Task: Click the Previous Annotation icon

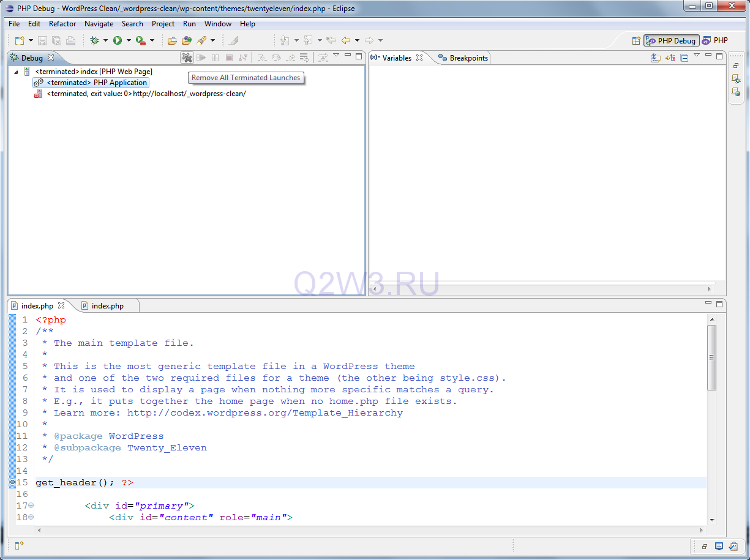Action: tap(308, 40)
